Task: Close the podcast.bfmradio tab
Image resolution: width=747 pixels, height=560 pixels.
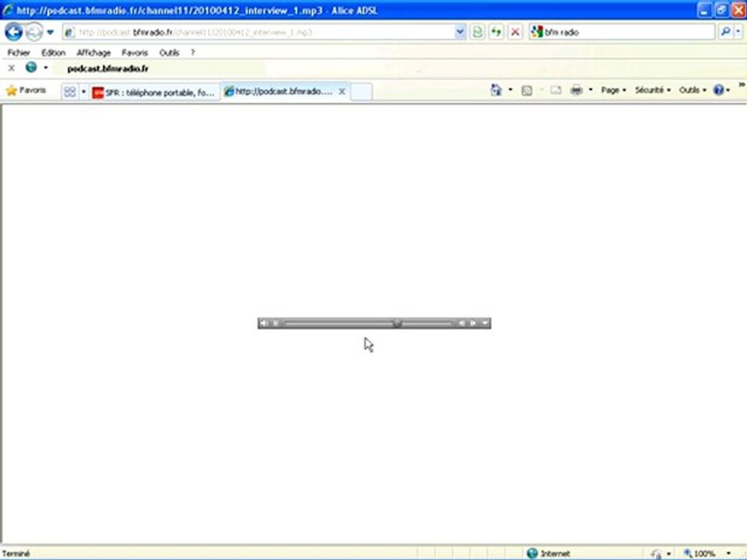Action: (342, 92)
